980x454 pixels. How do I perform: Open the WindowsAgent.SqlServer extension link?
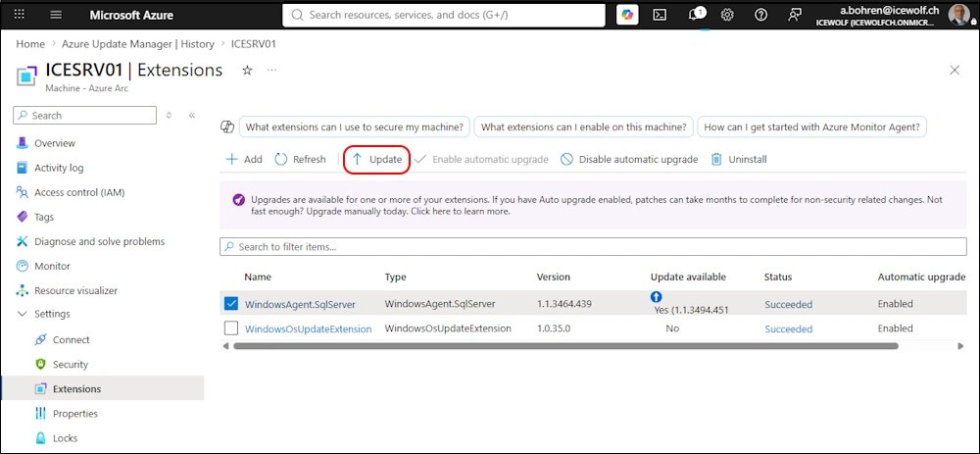(300, 305)
